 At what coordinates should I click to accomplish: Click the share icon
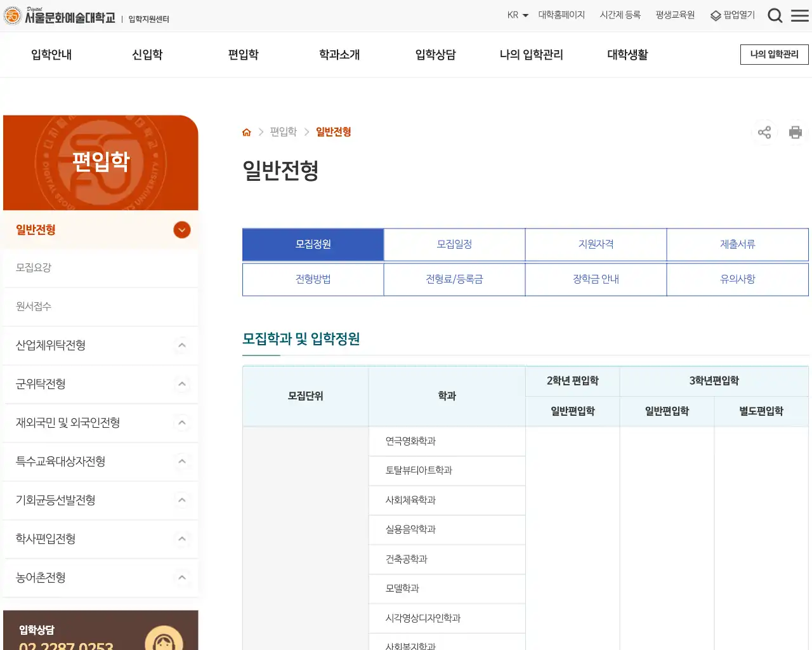pyautogui.click(x=764, y=132)
